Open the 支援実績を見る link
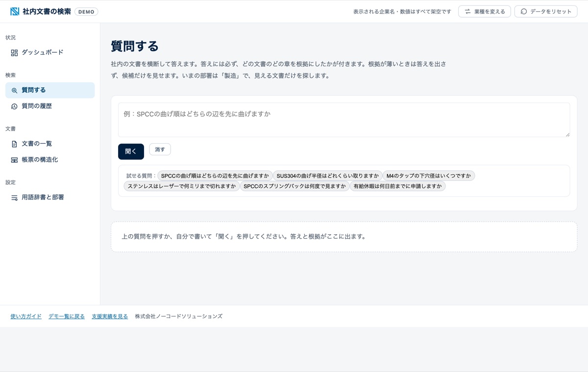The image size is (588, 372). point(110,317)
